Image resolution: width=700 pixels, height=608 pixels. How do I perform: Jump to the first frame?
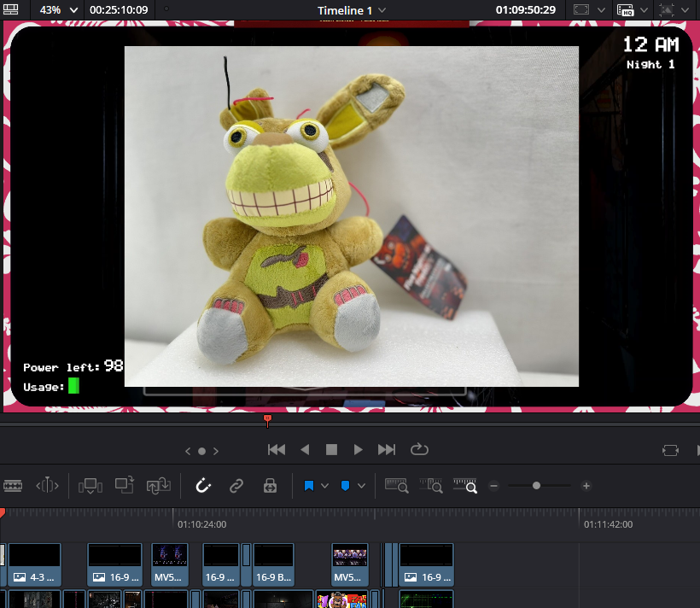(277, 449)
